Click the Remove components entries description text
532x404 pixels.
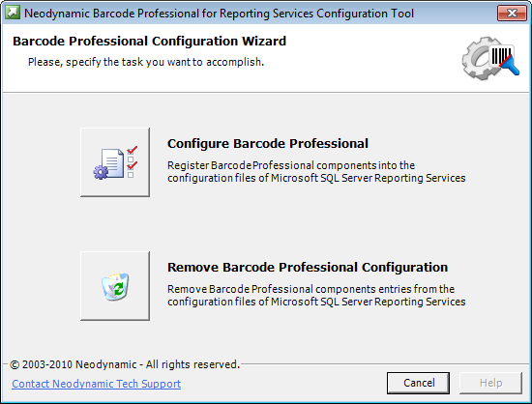point(316,295)
